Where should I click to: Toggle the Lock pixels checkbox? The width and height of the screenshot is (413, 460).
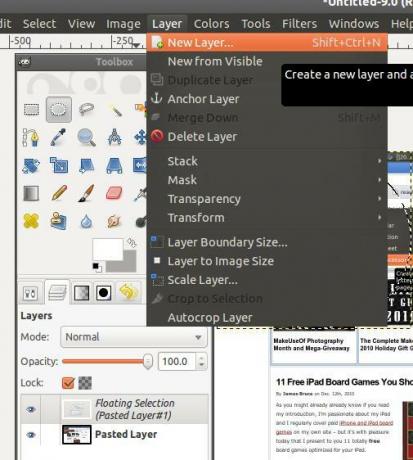click(x=68, y=383)
